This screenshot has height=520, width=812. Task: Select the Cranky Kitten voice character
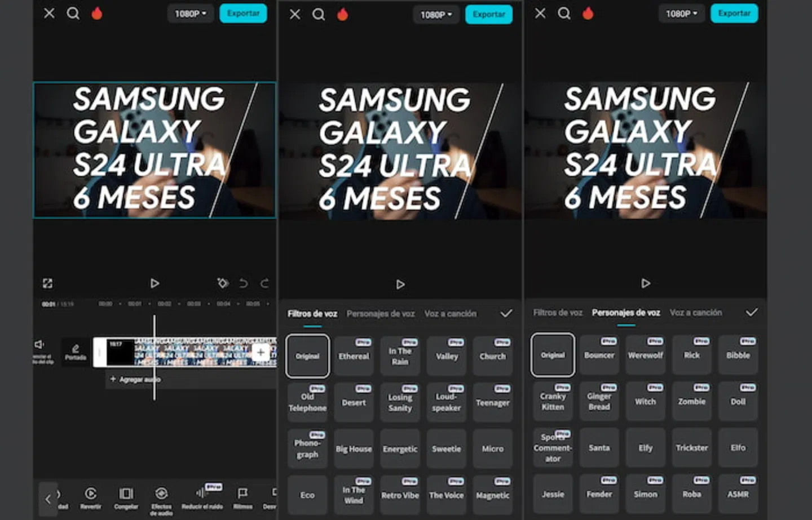coord(553,401)
